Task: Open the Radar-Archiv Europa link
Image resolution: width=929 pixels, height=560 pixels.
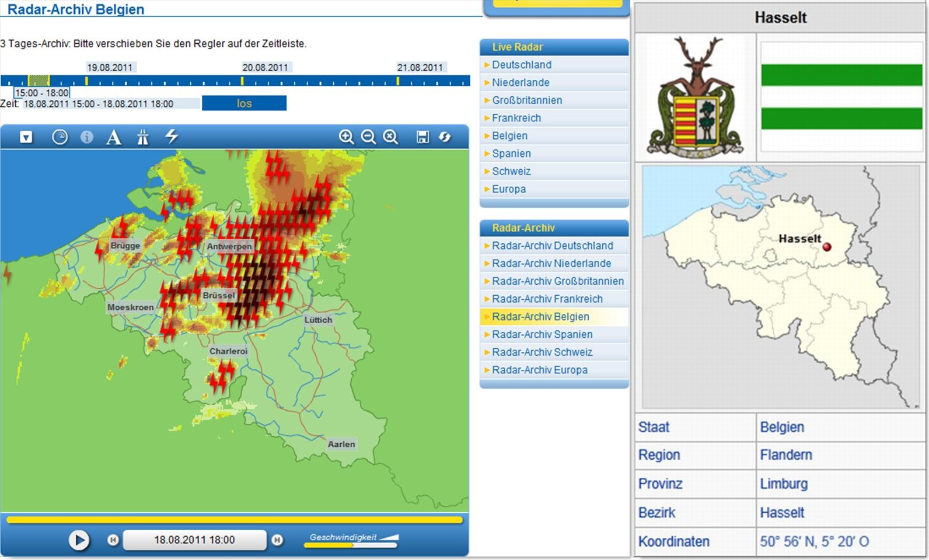Action: pyautogui.click(x=539, y=370)
